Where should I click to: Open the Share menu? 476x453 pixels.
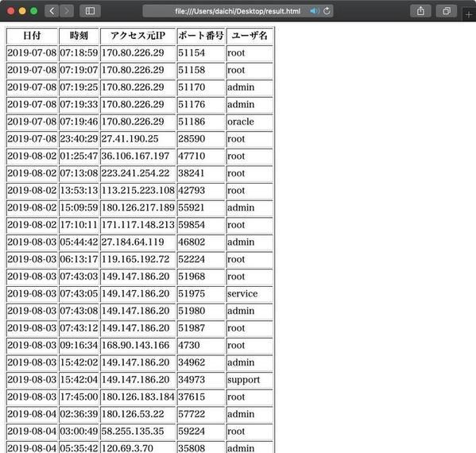[x=420, y=11]
